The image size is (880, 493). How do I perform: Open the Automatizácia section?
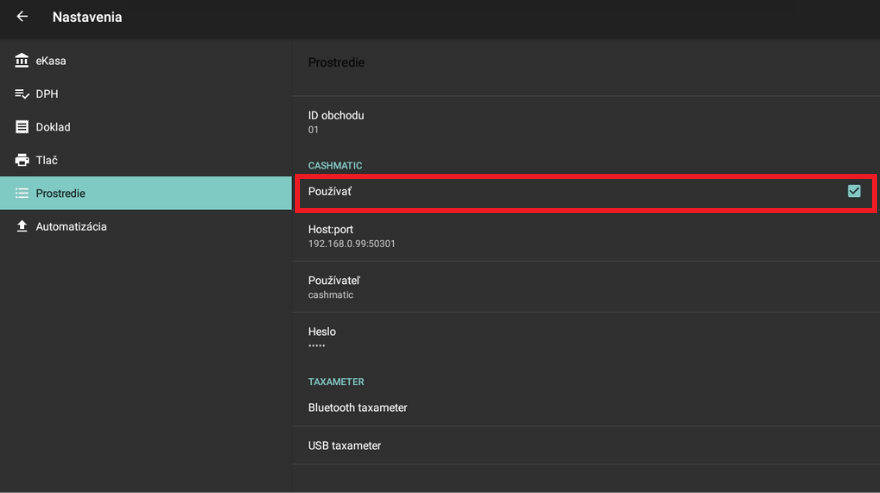tap(71, 227)
